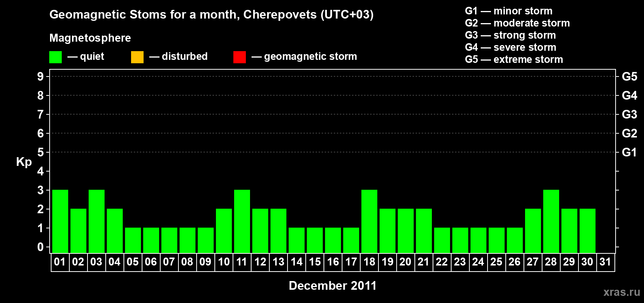Click day label 17 on the date axis
The width and height of the screenshot is (644, 303).
pyautogui.click(x=351, y=262)
